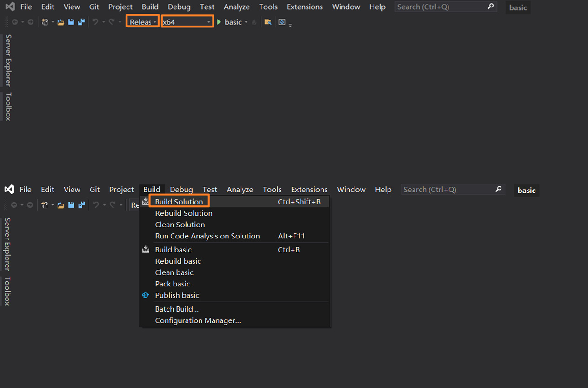Click the basic solution label in bottom title bar
Viewport: 588px width, 388px height.
coord(527,191)
